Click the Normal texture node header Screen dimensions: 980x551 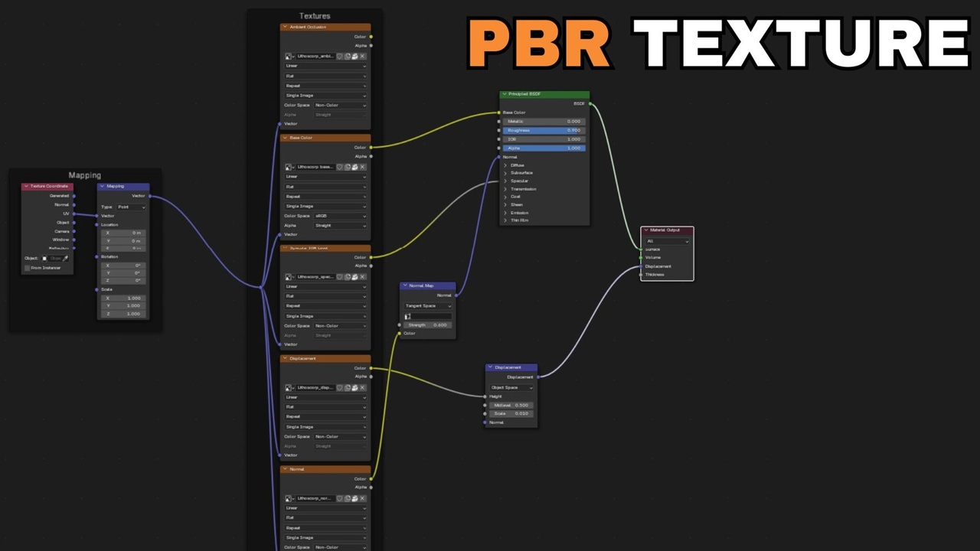[325, 469]
